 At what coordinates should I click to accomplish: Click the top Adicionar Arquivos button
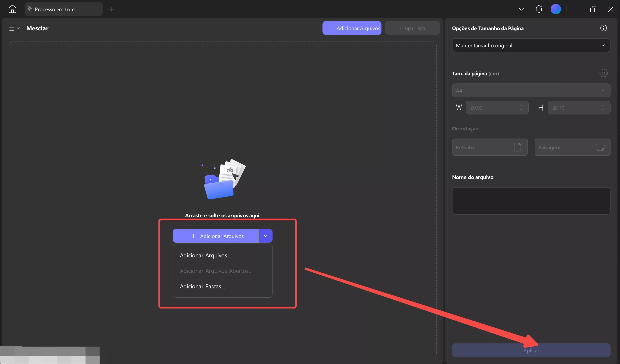click(352, 28)
